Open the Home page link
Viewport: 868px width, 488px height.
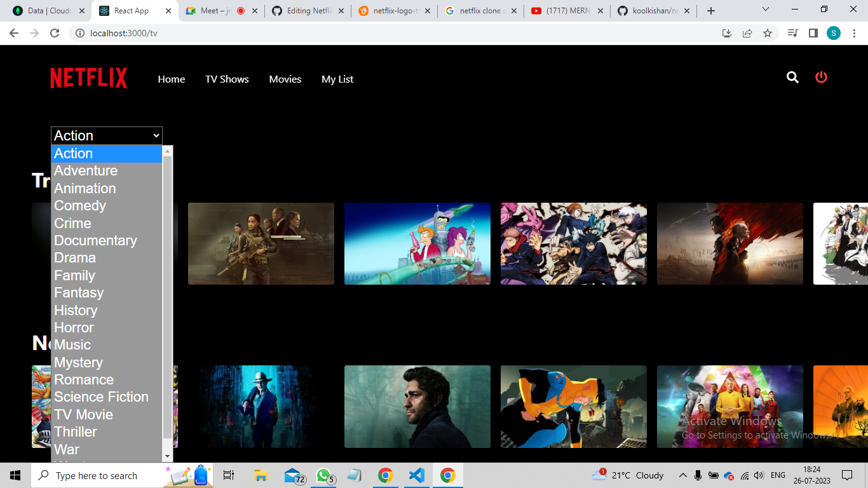[171, 79]
